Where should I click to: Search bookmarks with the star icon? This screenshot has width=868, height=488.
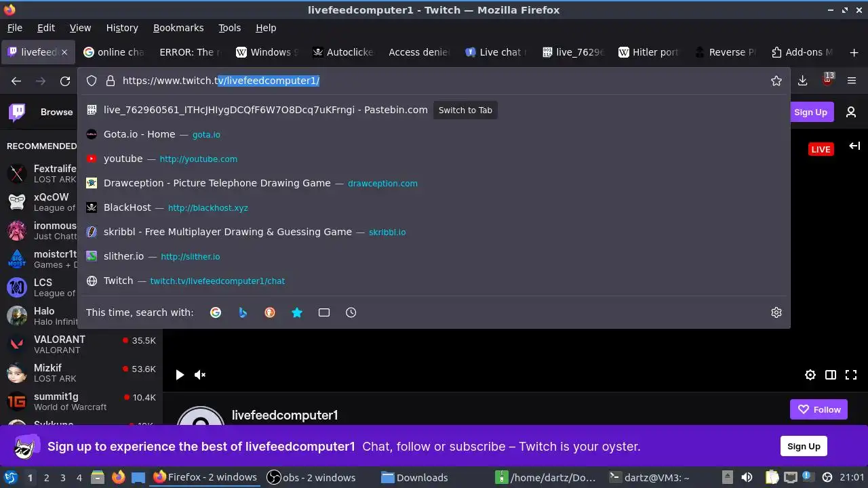297,312
